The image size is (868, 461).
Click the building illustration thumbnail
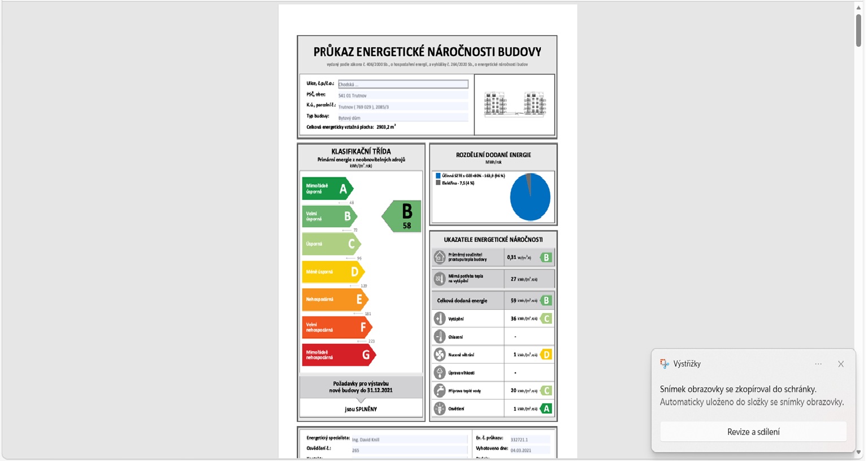(x=514, y=105)
